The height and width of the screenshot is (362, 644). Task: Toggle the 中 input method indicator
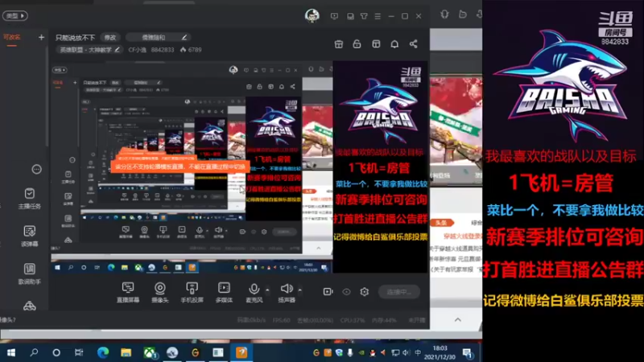(418, 352)
